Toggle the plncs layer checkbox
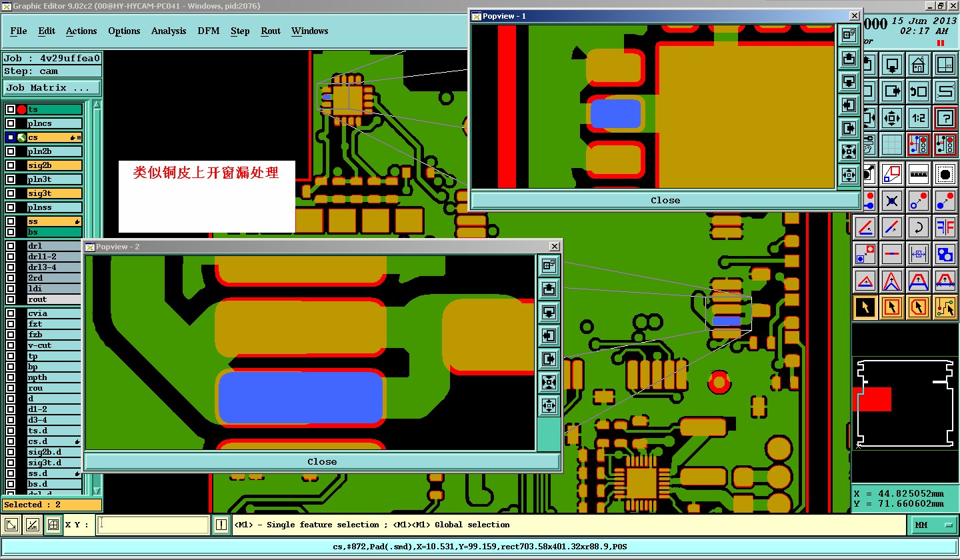The image size is (960, 560). pyautogui.click(x=11, y=123)
